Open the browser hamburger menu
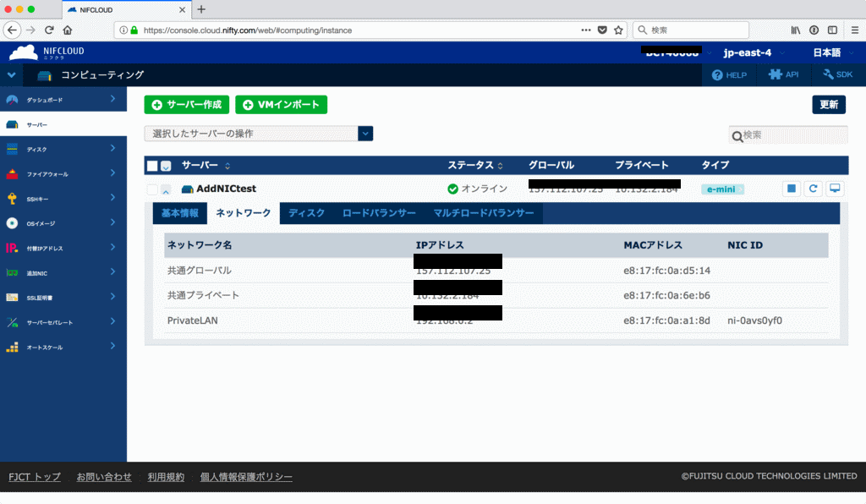This screenshot has height=504, width=866. click(854, 30)
